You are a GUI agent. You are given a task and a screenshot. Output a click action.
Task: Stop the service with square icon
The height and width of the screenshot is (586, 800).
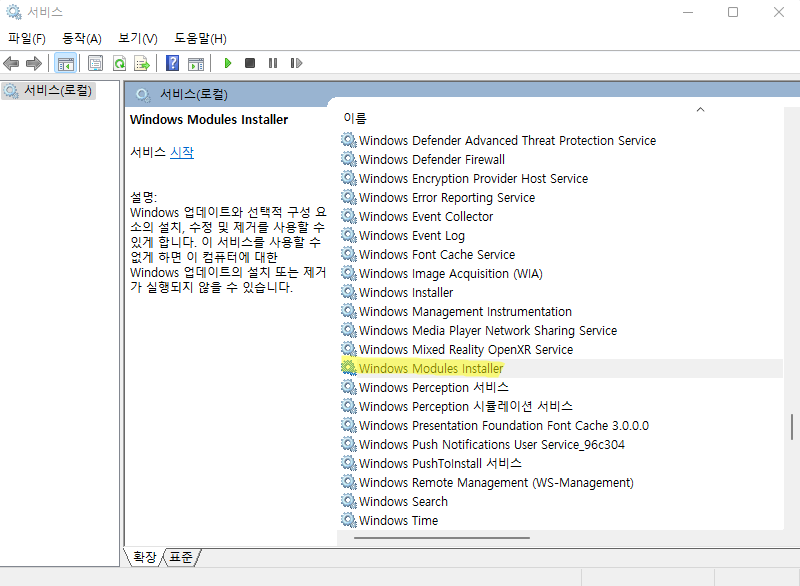point(250,63)
